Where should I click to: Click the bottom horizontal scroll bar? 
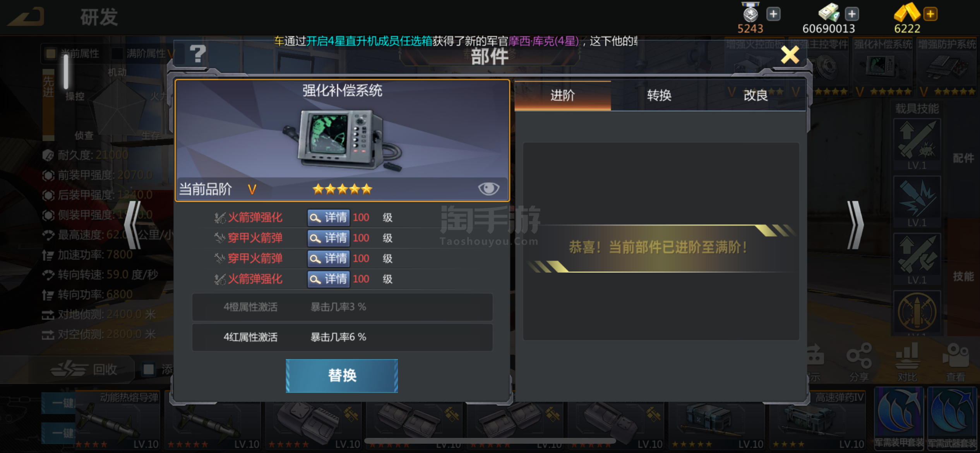pos(490,441)
